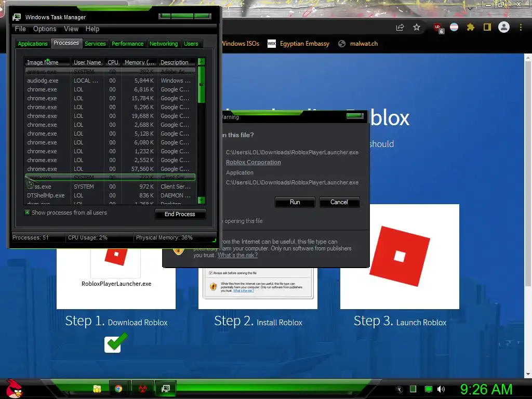Screen dimensions: 532x399
Task: Switch to the Applications tab
Action: [x=33, y=44]
